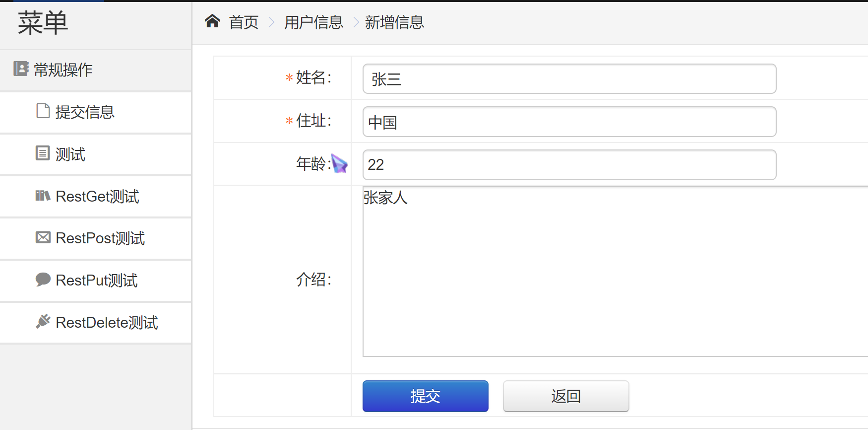868x430 pixels.
Task: Open the 测试 menu item
Action: [x=96, y=154]
